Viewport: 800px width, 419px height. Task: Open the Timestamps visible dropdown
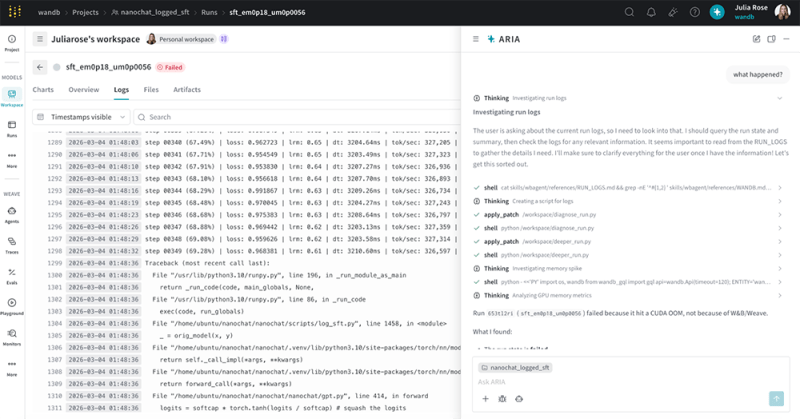tap(81, 117)
